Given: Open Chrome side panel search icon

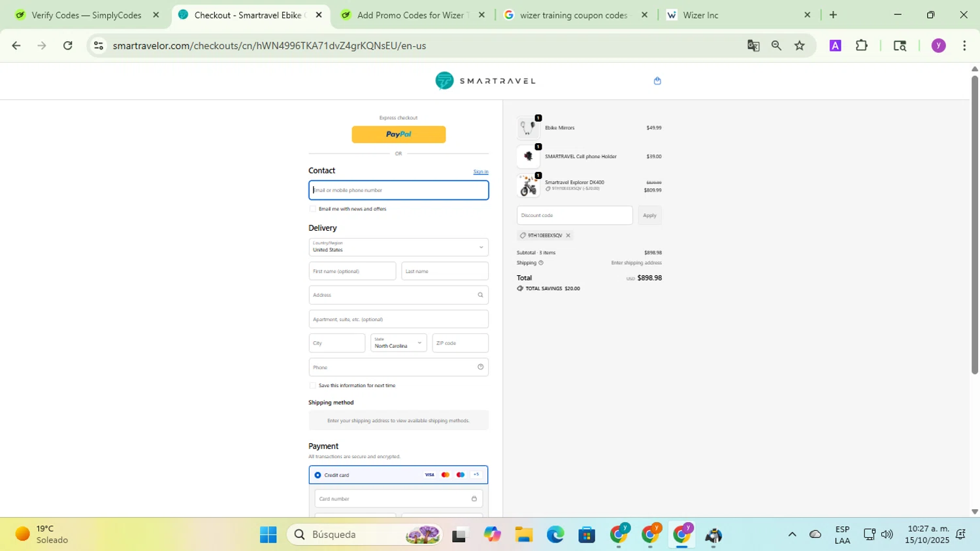Looking at the screenshot, I should click(x=900, y=45).
